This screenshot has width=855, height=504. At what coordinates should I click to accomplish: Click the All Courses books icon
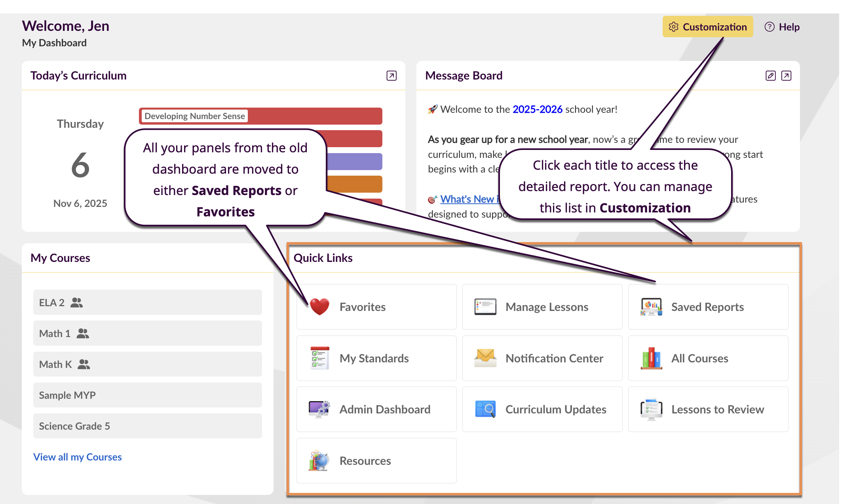point(651,358)
